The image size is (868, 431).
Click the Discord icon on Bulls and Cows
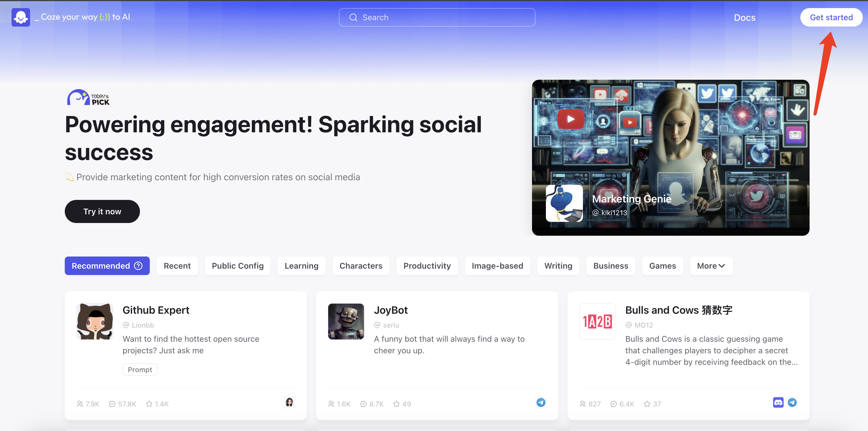[778, 402]
